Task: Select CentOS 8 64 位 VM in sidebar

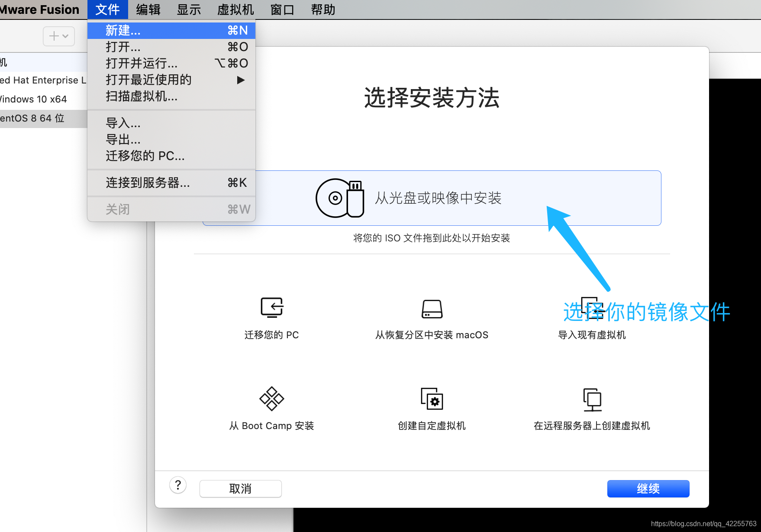Action: point(43,119)
